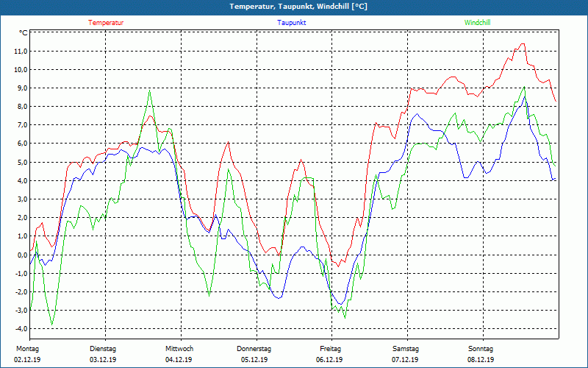Click the 07.12.19 date label
This screenshot has width=588, height=368.
(406, 360)
